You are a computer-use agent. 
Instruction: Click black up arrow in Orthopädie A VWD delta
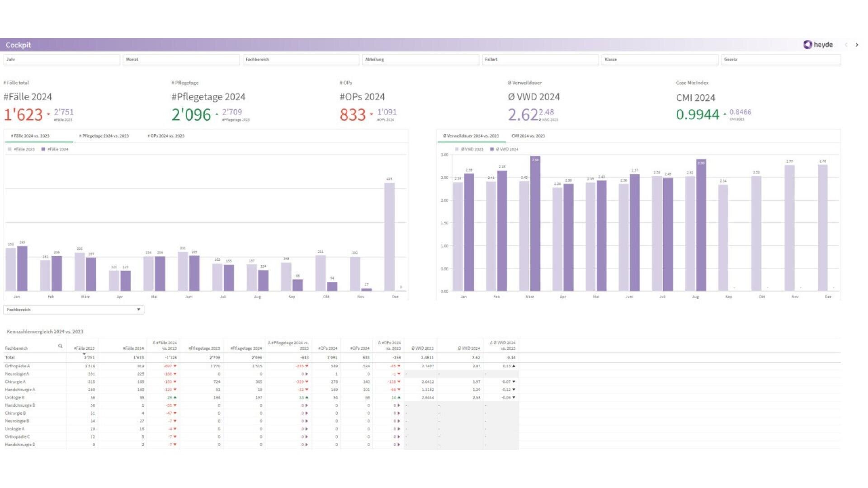click(x=514, y=366)
